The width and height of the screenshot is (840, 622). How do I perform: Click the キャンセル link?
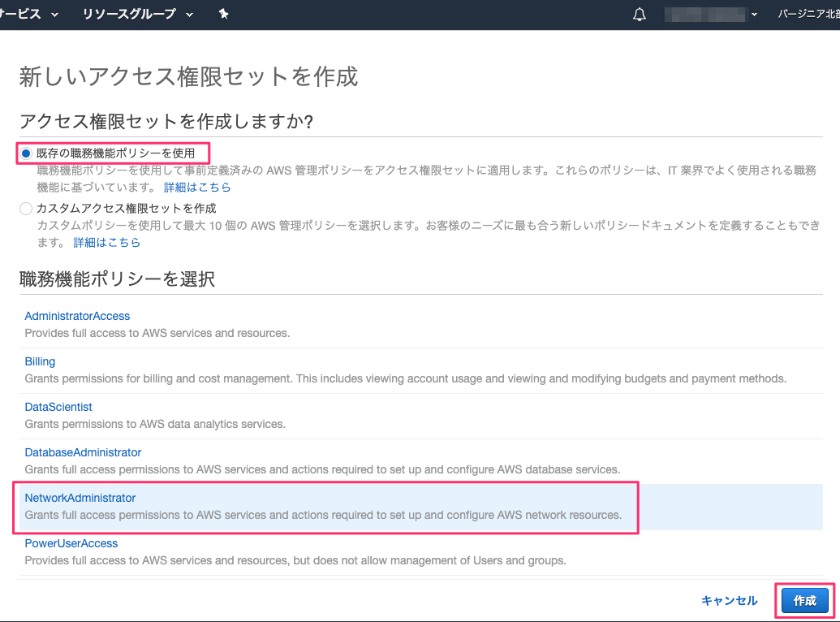pos(728,600)
